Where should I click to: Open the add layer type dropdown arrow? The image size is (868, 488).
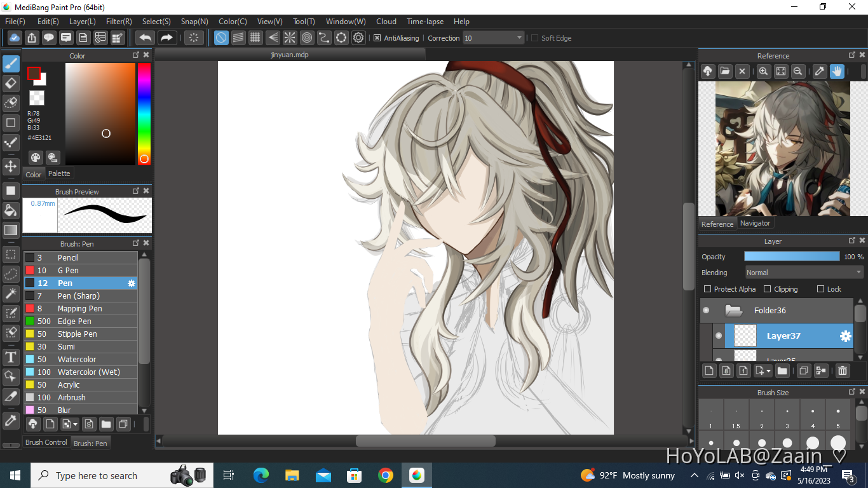(768, 371)
